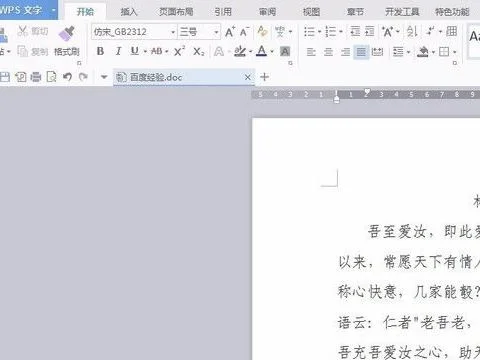The image size is (480, 360).
Task: Click the borders icon
Action: click(444, 52)
